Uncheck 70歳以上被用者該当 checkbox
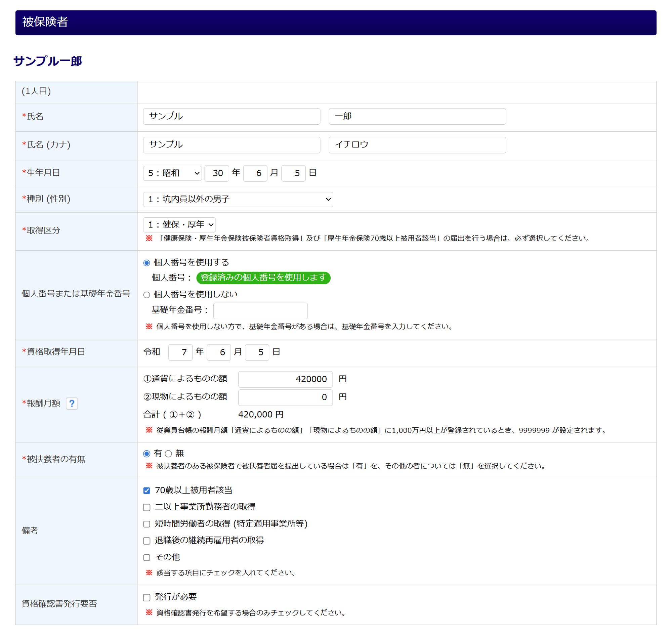Image resolution: width=672 pixels, height=636 pixels. pyautogui.click(x=146, y=491)
